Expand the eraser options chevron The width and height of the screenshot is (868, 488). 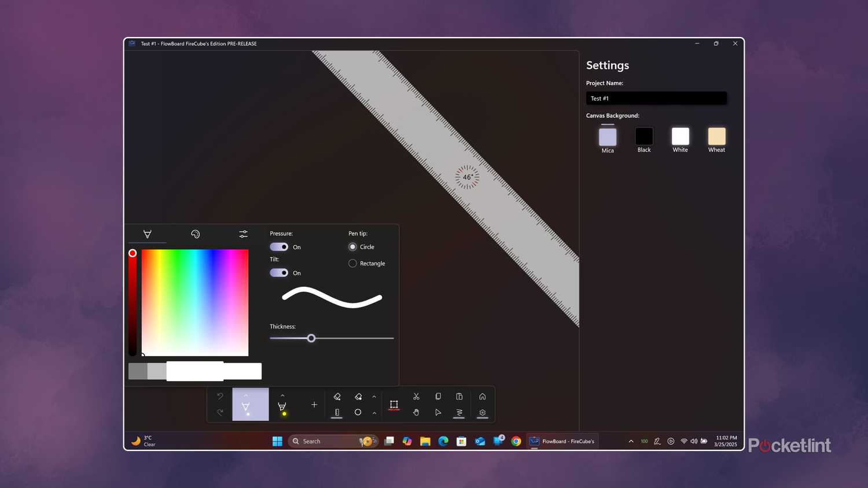click(x=374, y=397)
